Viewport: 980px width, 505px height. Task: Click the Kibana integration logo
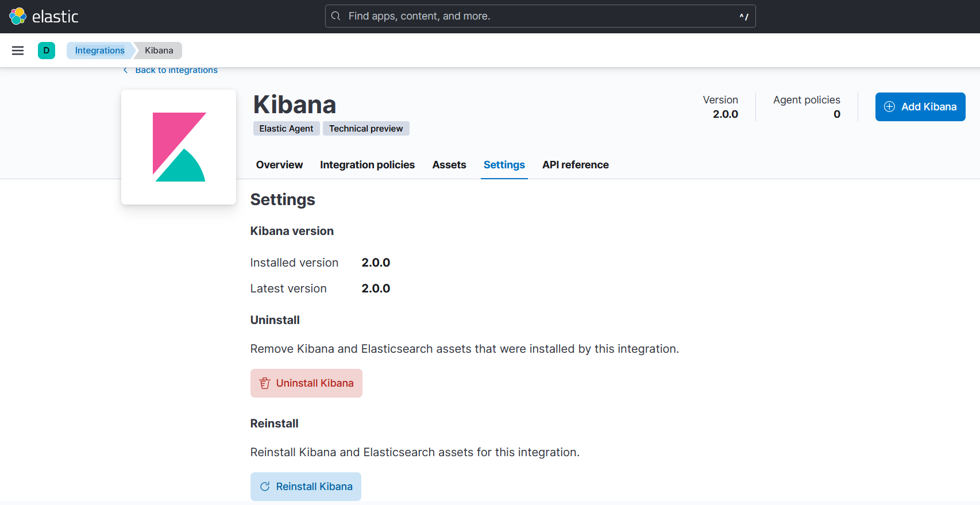179,147
